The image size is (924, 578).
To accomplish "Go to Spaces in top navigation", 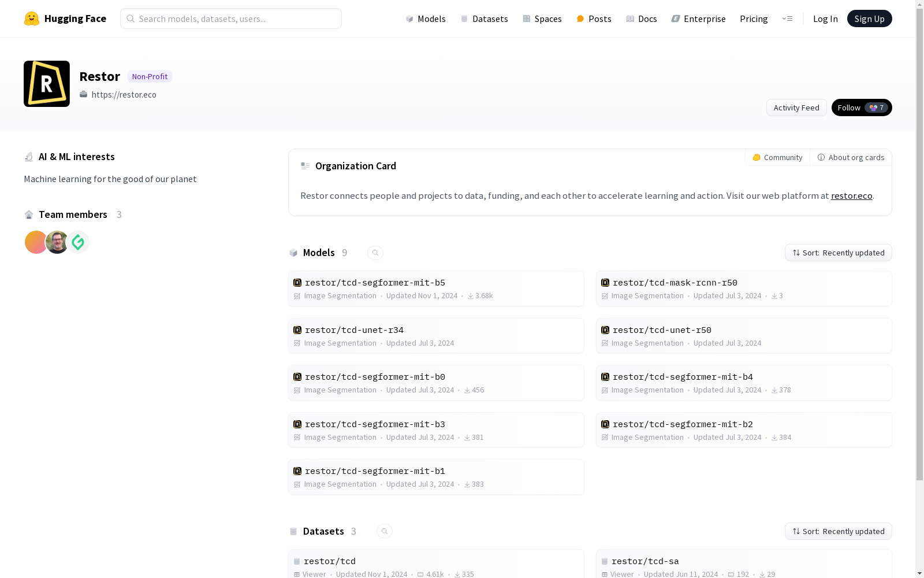I will click(x=542, y=18).
